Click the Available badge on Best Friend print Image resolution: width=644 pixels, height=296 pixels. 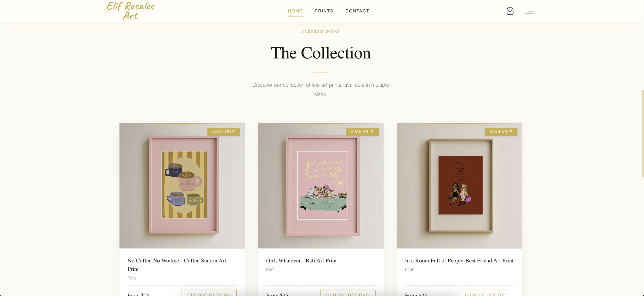point(501,132)
